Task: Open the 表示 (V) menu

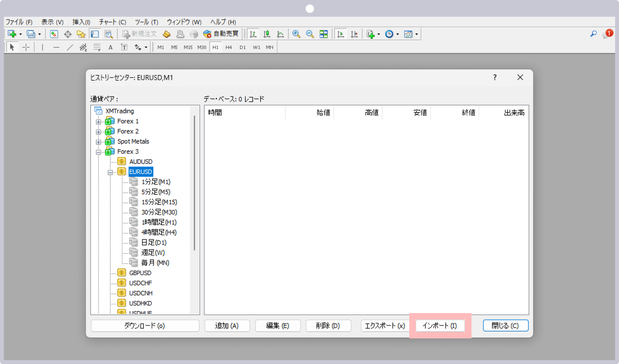Action: tap(52, 22)
